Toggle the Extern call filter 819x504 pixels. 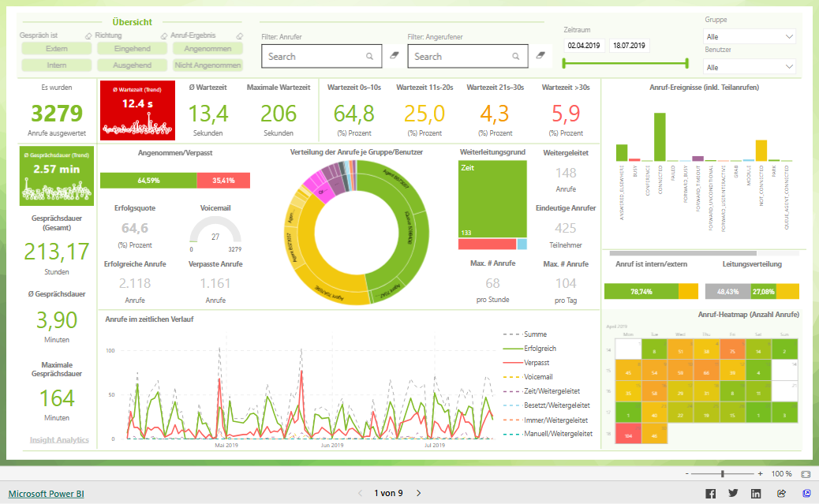point(56,49)
